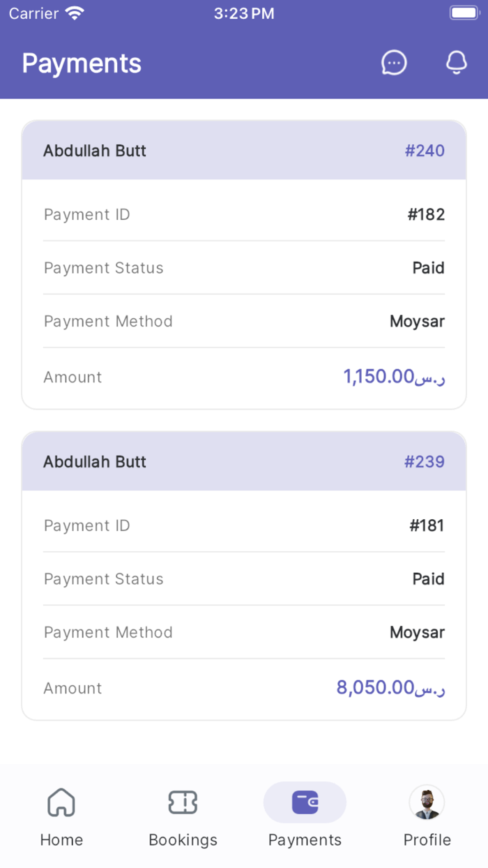
Task: Tap payment ID #181 value
Action: pyautogui.click(x=426, y=526)
